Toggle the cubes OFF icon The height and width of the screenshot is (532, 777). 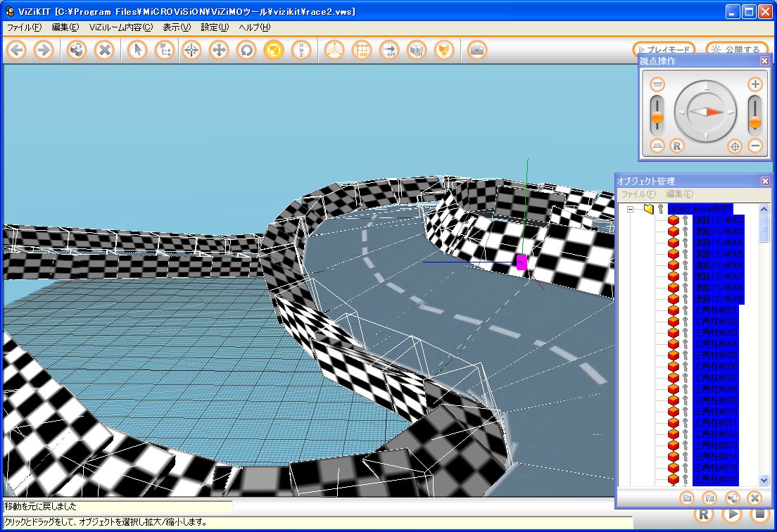(x=417, y=50)
